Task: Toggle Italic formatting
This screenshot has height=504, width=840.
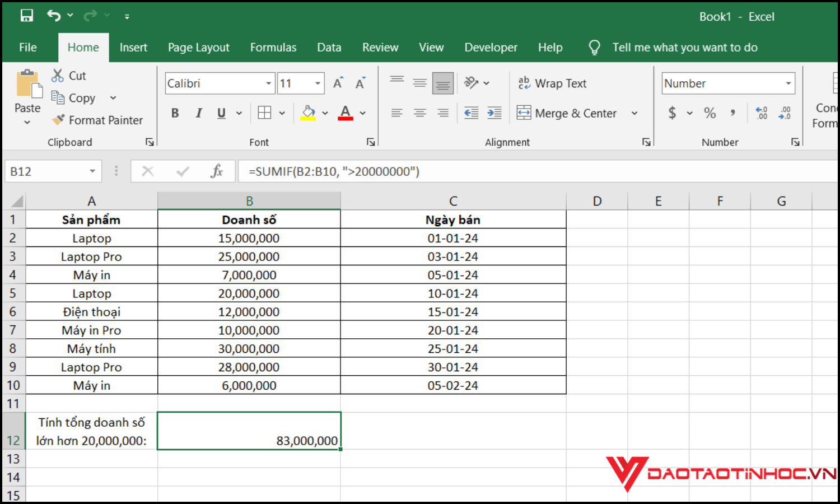Action: (x=198, y=113)
